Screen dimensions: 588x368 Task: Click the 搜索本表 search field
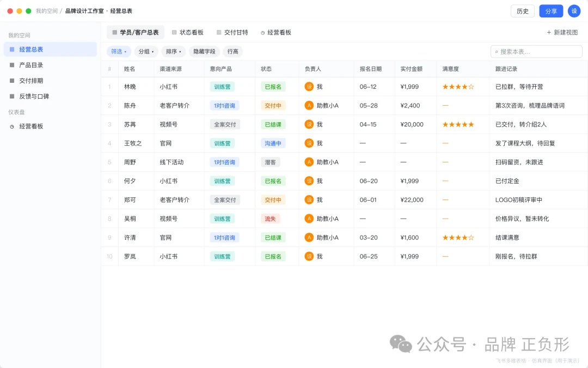pos(536,52)
